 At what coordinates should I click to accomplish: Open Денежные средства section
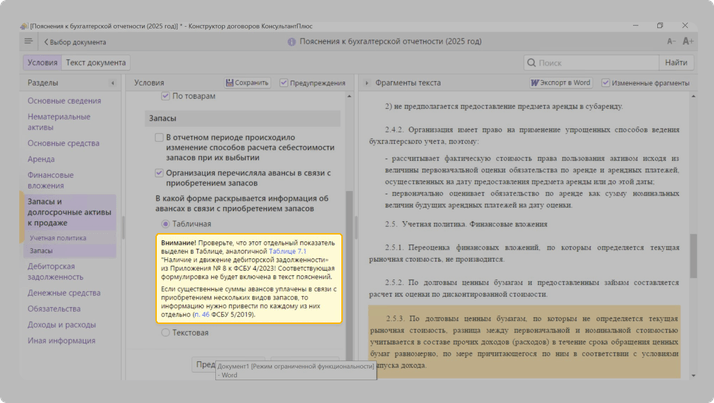[64, 293]
